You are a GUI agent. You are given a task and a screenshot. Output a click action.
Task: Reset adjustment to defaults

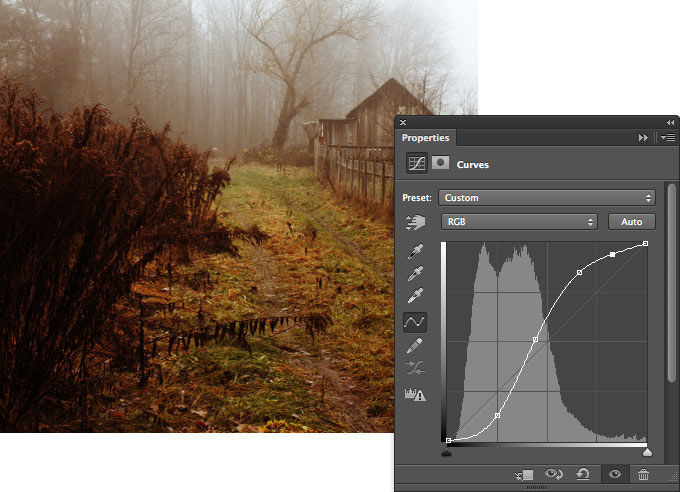(582, 474)
